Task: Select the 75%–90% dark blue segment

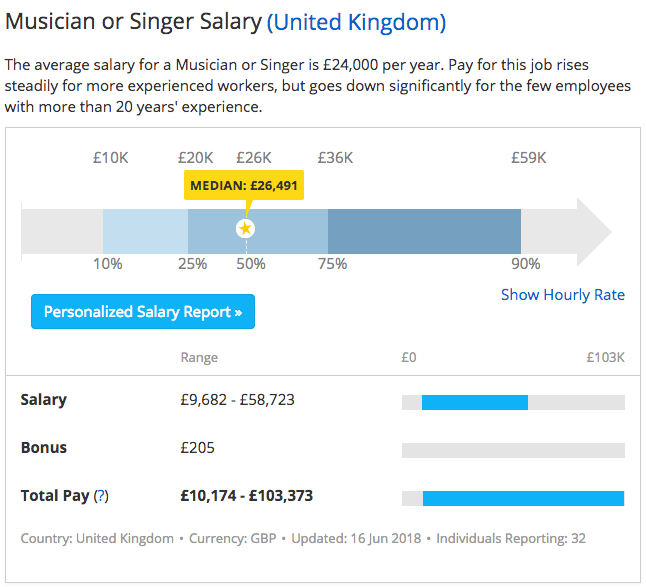Action: 424,231
